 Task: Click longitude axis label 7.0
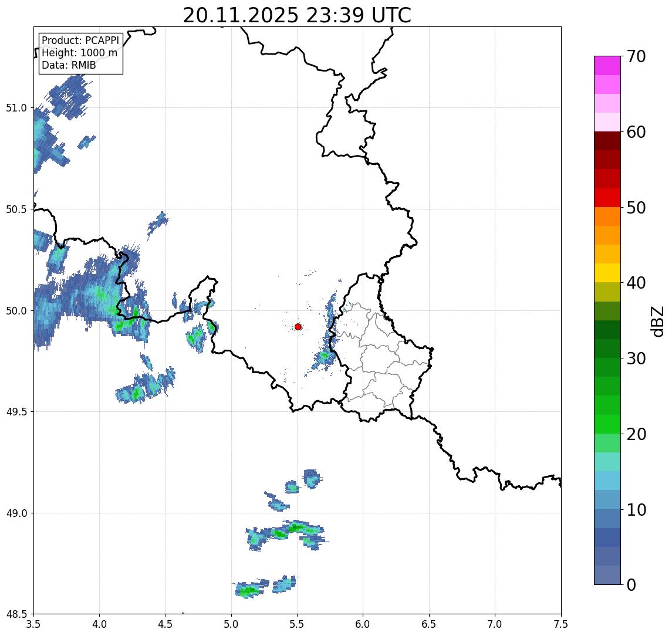point(495,624)
